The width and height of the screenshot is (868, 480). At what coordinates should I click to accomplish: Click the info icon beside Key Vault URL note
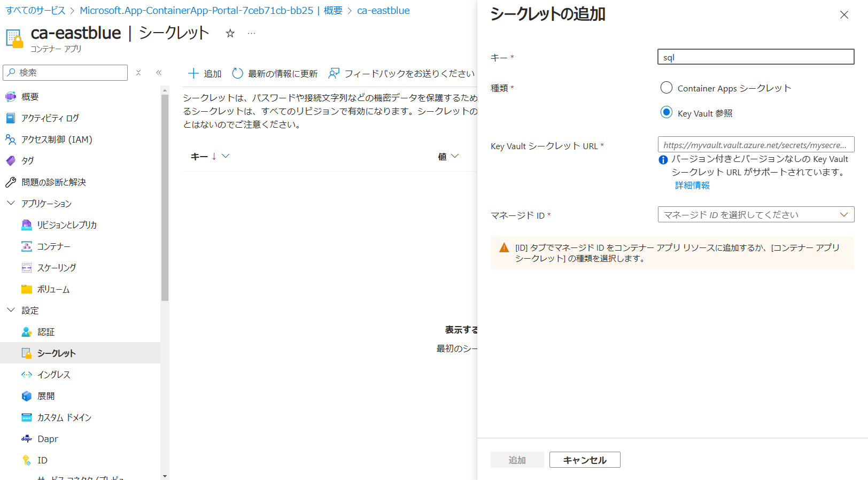point(663,160)
